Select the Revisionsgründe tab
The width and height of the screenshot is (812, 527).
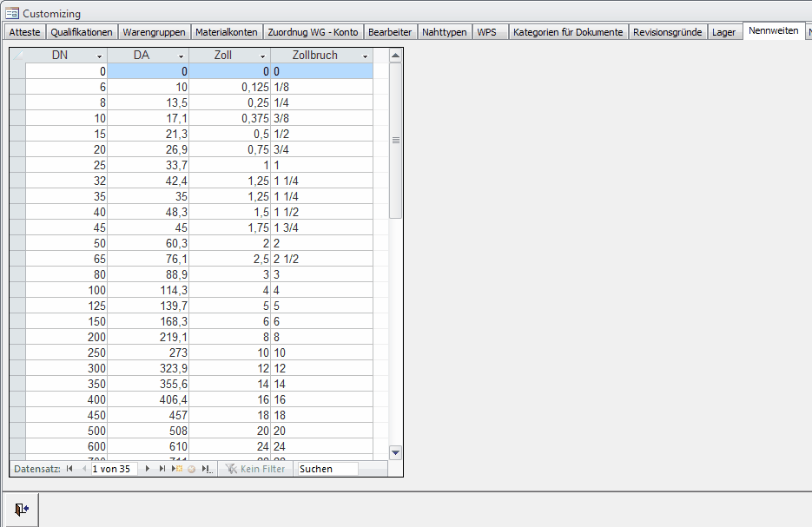click(667, 32)
